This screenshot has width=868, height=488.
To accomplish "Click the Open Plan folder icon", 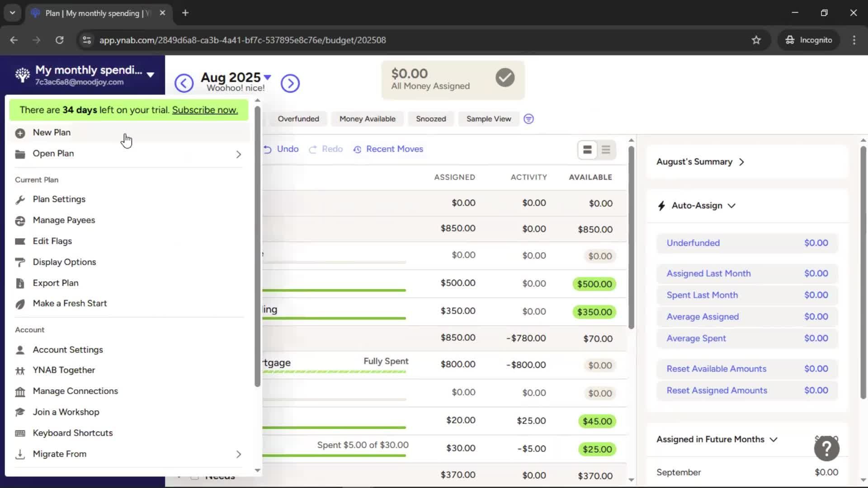I will [20, 154].
